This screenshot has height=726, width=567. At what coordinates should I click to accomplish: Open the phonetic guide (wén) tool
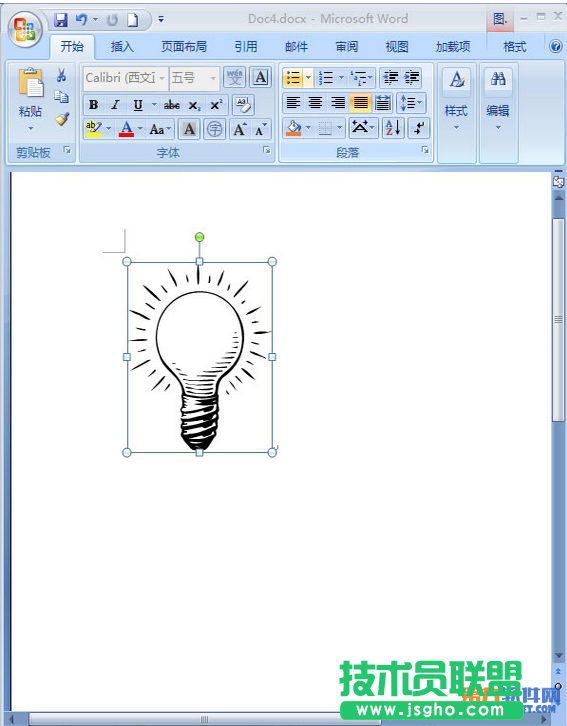(x=234, y=77)
